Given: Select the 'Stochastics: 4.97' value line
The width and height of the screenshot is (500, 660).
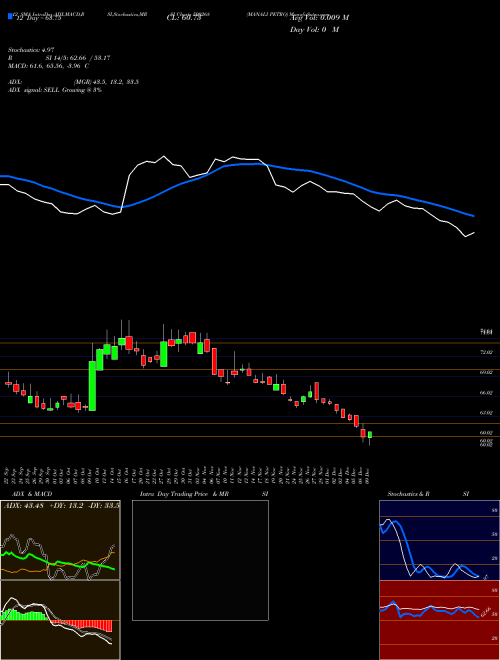Looking at the screenshot, I should click(x=31, y=50).
